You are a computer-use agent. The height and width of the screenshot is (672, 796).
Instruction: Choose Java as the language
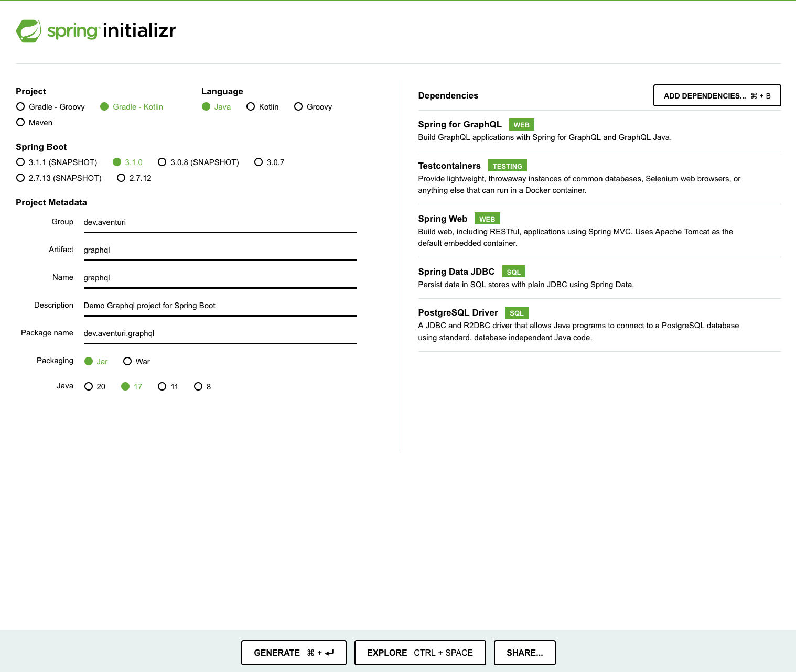[216, 106]
